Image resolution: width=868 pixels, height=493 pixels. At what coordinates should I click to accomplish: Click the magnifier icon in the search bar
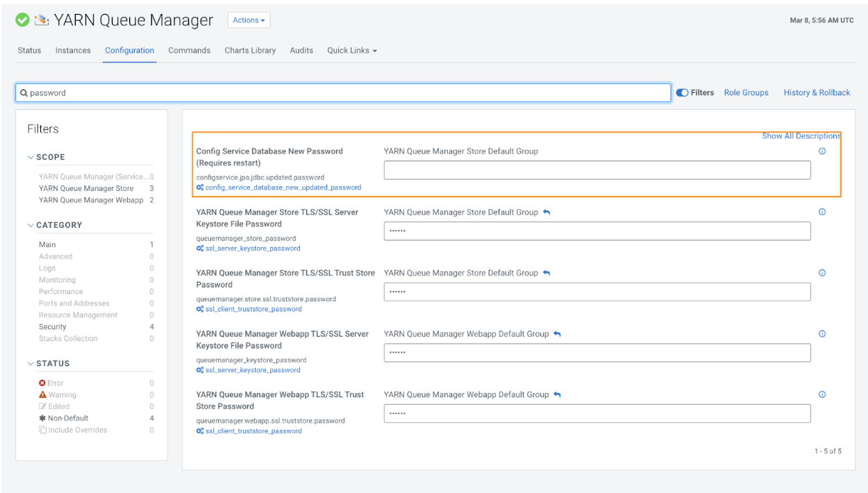click(x=24, y=92)
